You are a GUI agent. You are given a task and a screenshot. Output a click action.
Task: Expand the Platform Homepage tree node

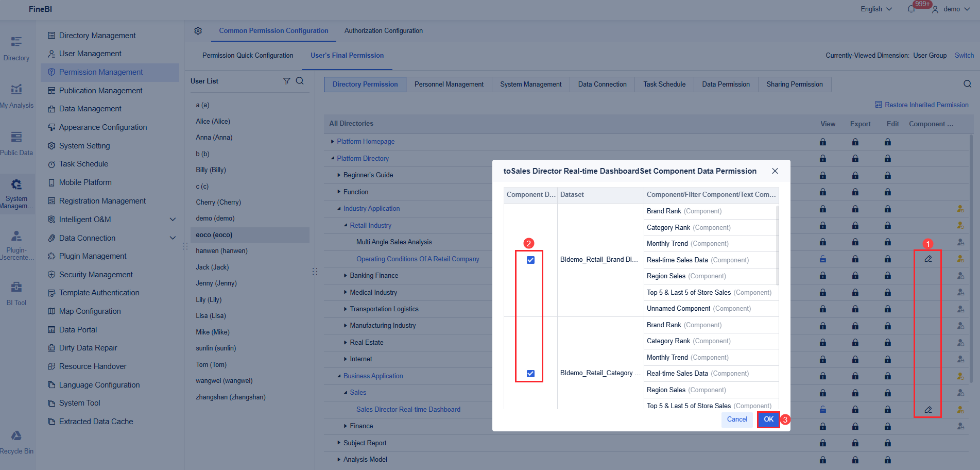333,142
